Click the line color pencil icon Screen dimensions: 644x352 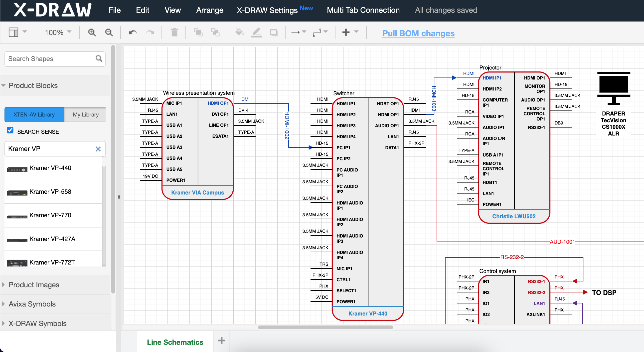point(257,32)
